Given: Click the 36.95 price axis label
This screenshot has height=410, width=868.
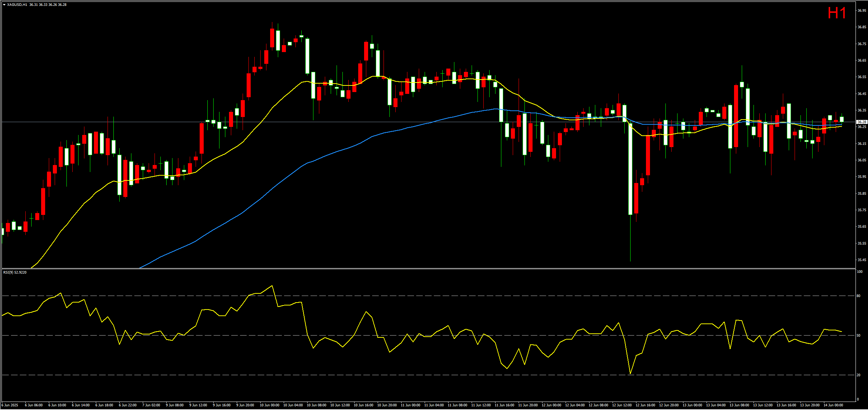Looking at the screenshot, I should pyautogui.click(x=862, y=11).
